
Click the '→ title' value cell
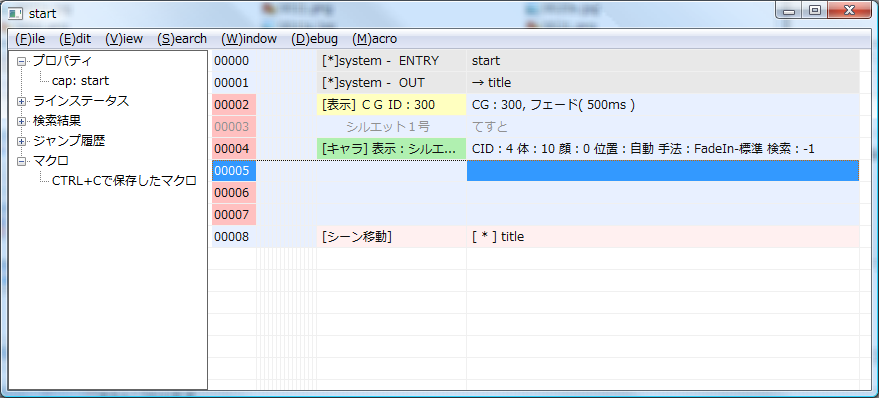click(x=663, y=82)
